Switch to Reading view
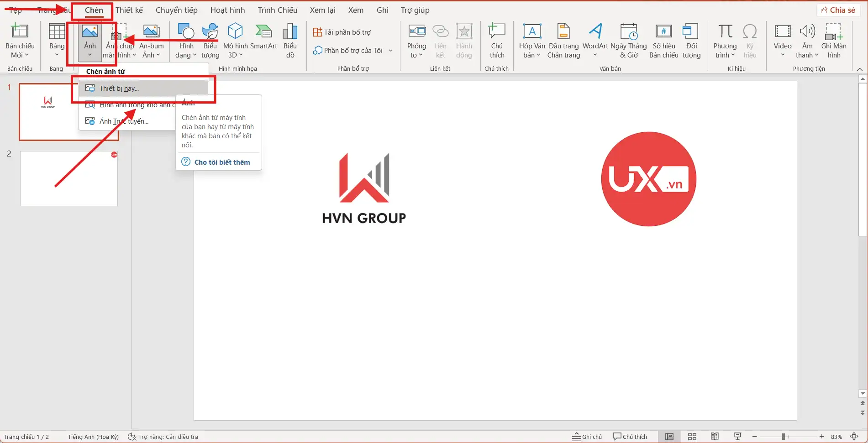Viewport: 868px width, 443px height. click(x=715, y=437)
